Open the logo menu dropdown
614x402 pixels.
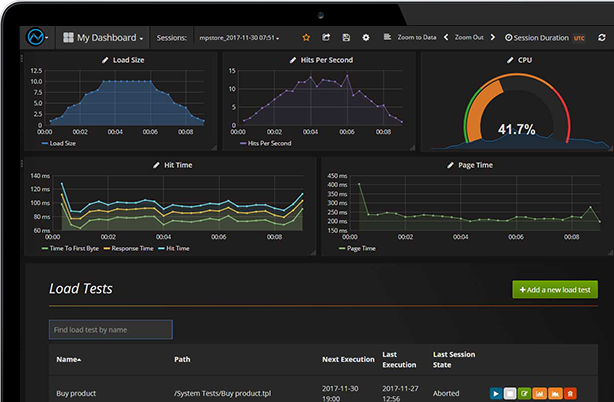pos(37,38)
